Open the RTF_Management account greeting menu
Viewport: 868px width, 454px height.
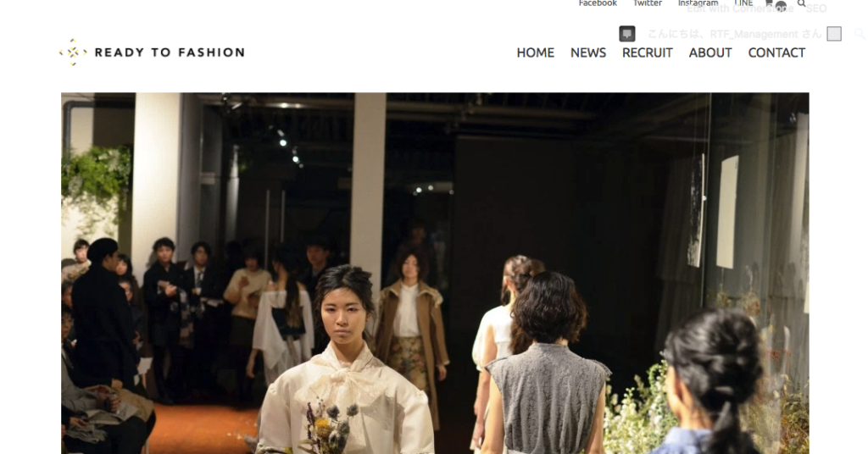pos(735,34)
